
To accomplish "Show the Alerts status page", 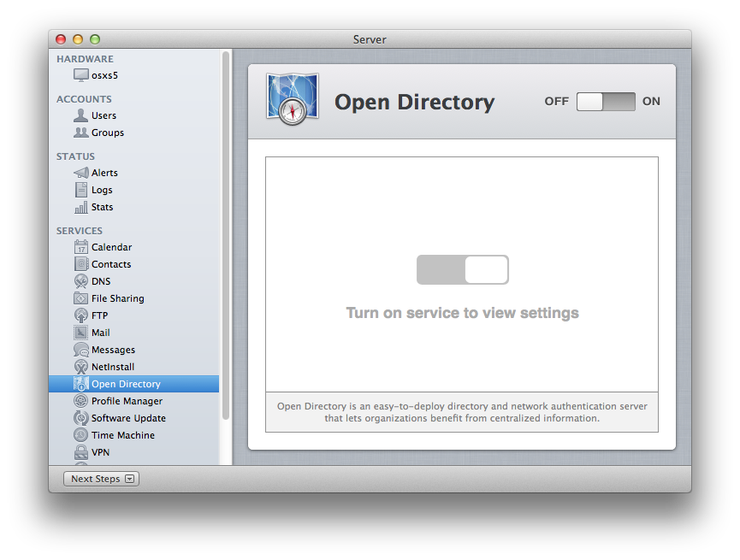I will pos(134,173).
